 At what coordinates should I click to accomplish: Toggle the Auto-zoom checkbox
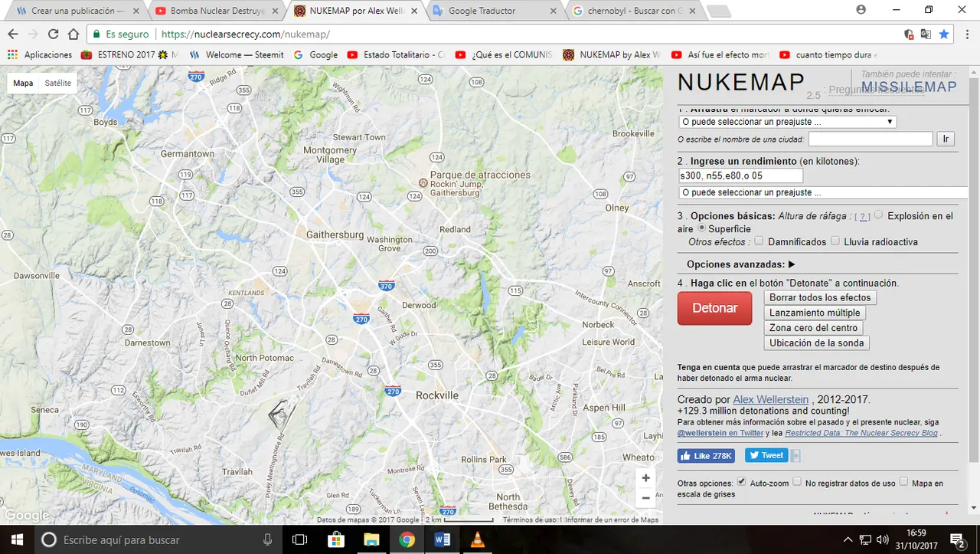click(x=741, y=482)
